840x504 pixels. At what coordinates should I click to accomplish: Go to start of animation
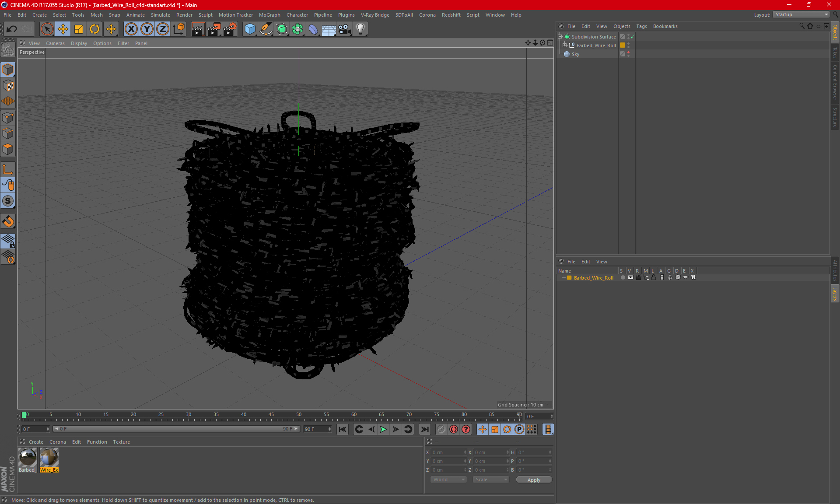pyautogui.click(x=343, y=429)
